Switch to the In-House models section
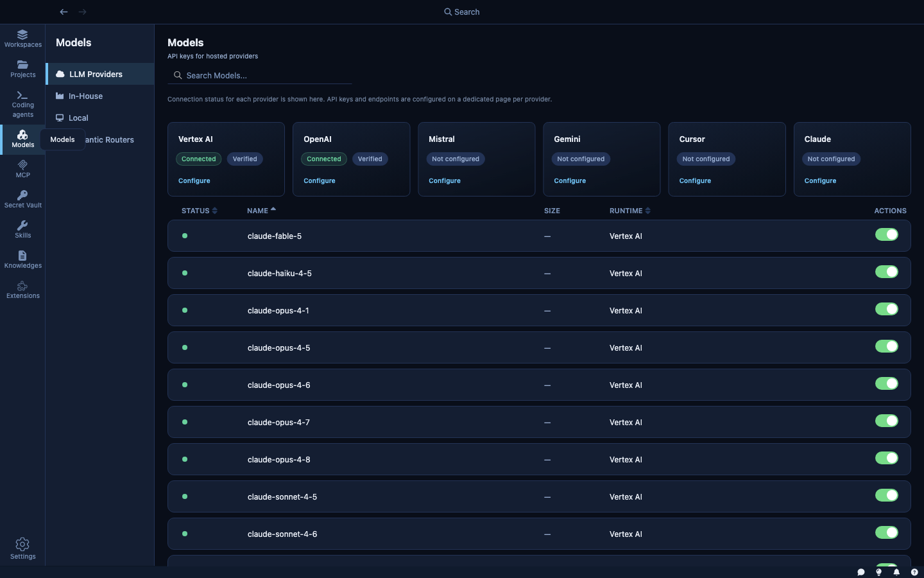The height and width of the screenshot is (578, 924). (100, 96)
